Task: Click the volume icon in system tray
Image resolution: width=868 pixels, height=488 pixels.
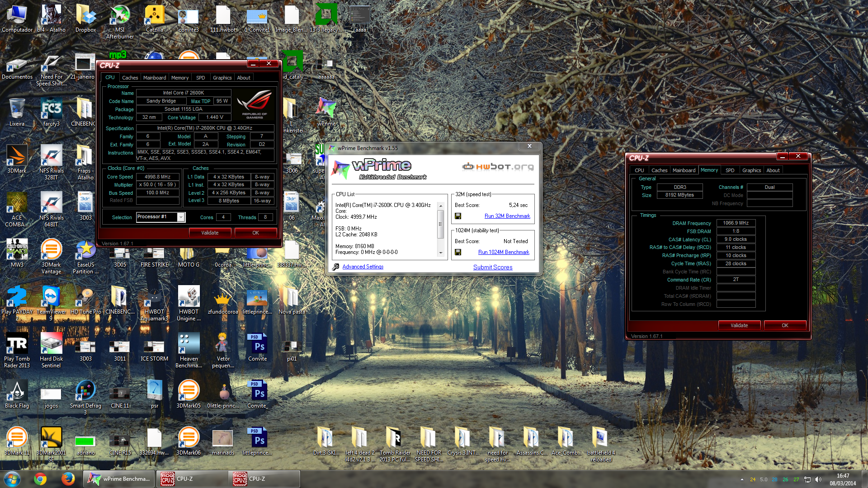Action: (x=818, y=479)
